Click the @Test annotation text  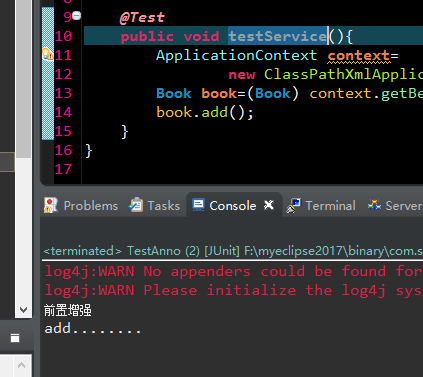[x=142, y=17]
